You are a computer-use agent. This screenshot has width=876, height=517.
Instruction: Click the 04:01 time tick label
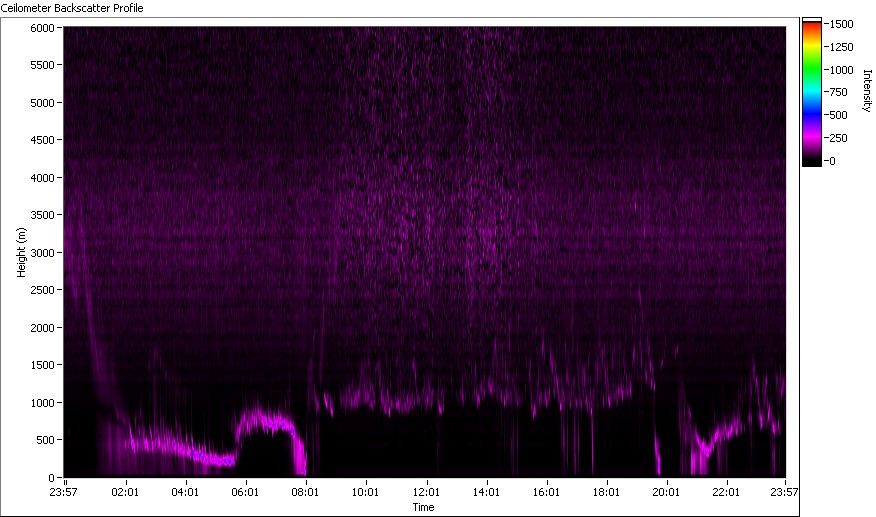click(x=185, y=492)
